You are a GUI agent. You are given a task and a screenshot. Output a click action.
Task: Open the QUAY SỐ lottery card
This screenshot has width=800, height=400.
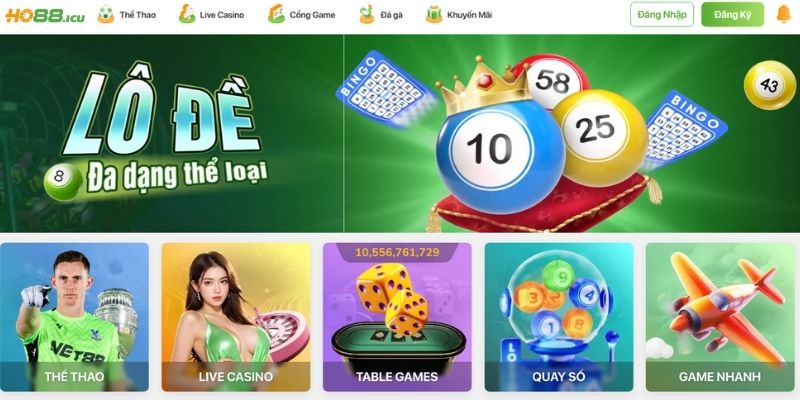[559, 317]
